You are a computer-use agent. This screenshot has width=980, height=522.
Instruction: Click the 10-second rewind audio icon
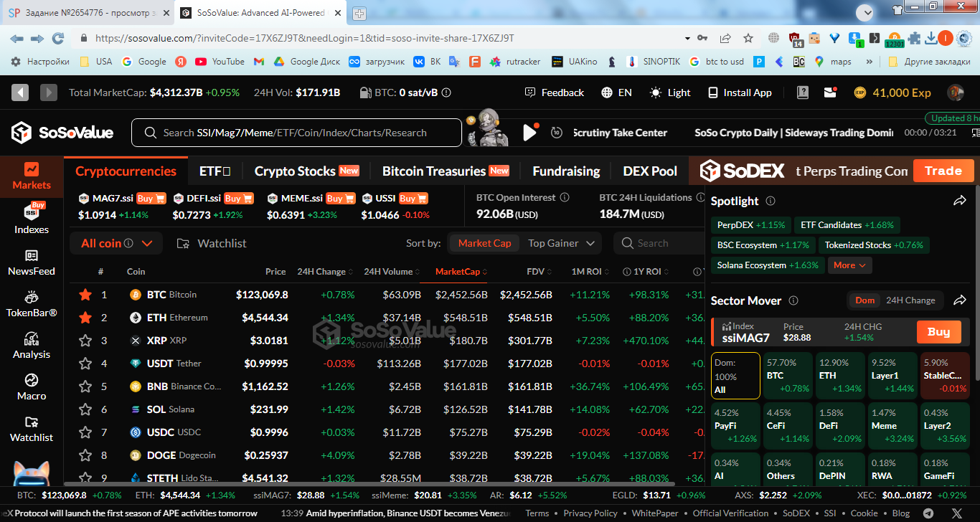coord(556,133)
